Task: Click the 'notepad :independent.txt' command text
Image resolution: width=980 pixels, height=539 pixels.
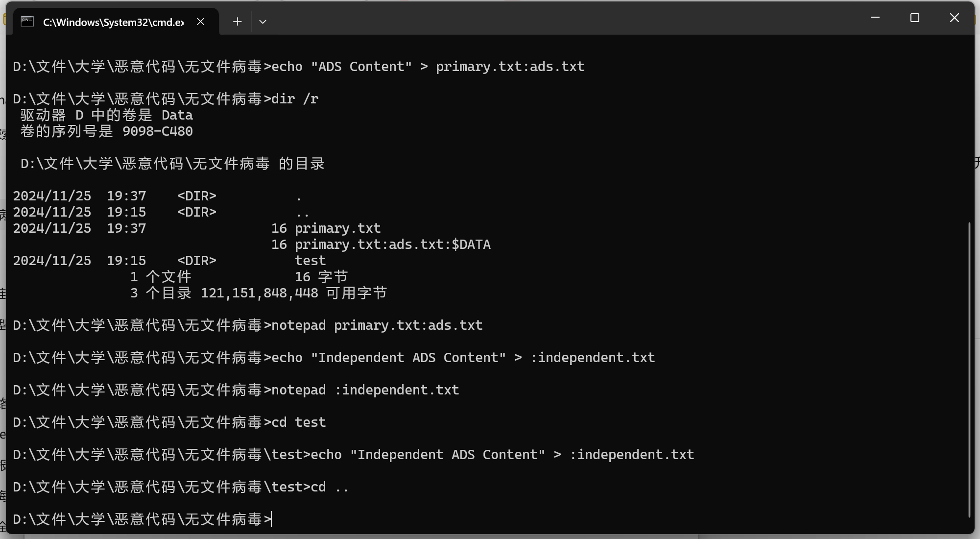Action: pyautogui.click(x=365, y=390)
